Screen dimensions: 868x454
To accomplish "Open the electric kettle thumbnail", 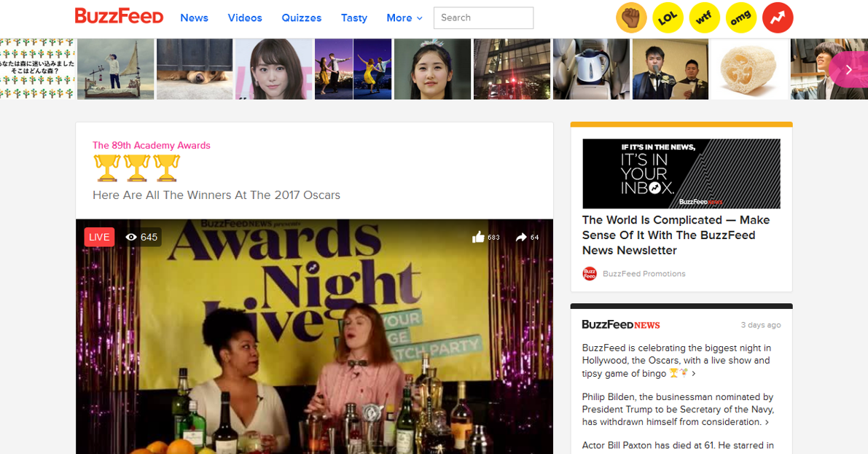I will coord(591,69).
